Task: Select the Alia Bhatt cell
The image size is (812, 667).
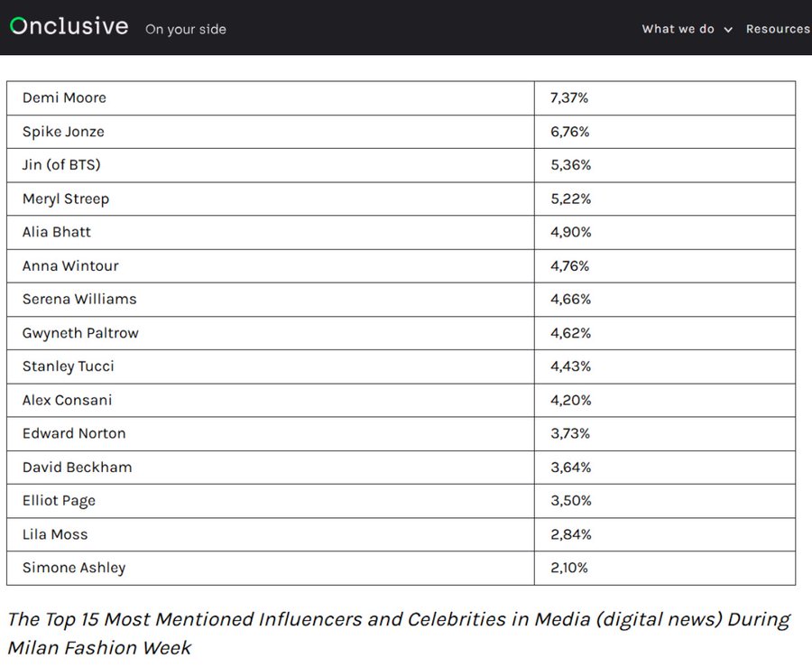Action: (57, 232)
